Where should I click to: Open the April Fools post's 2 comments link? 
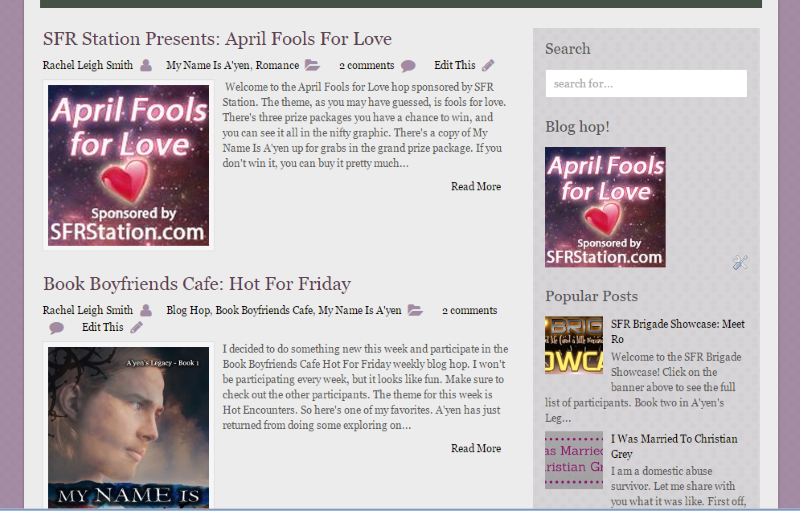coord(367,65)
